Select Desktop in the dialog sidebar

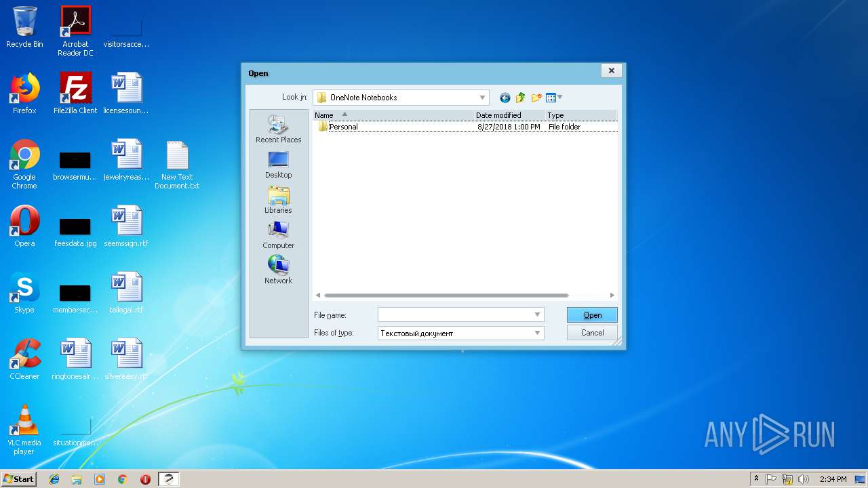coord(278,165)
